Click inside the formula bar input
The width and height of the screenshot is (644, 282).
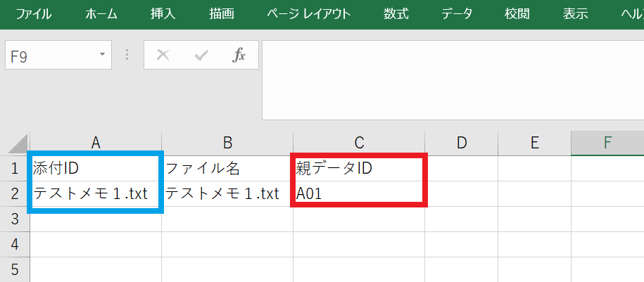(x=450, y=79)
